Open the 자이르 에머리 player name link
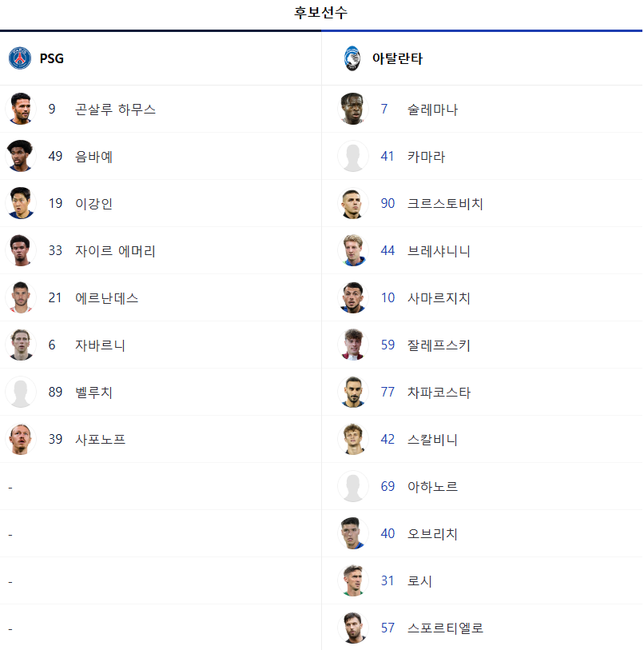 tap(115, 250)
